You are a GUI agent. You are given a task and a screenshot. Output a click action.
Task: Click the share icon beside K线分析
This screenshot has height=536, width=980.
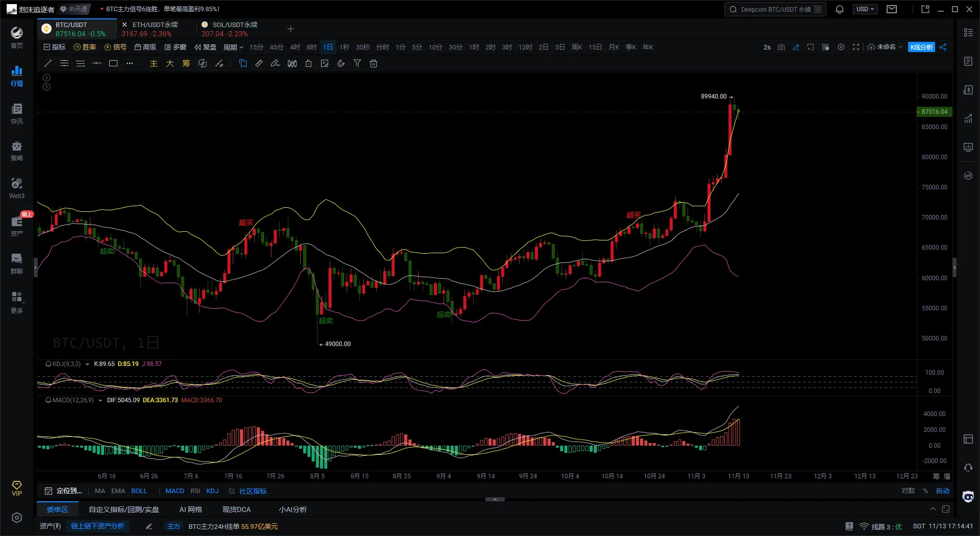943,47
